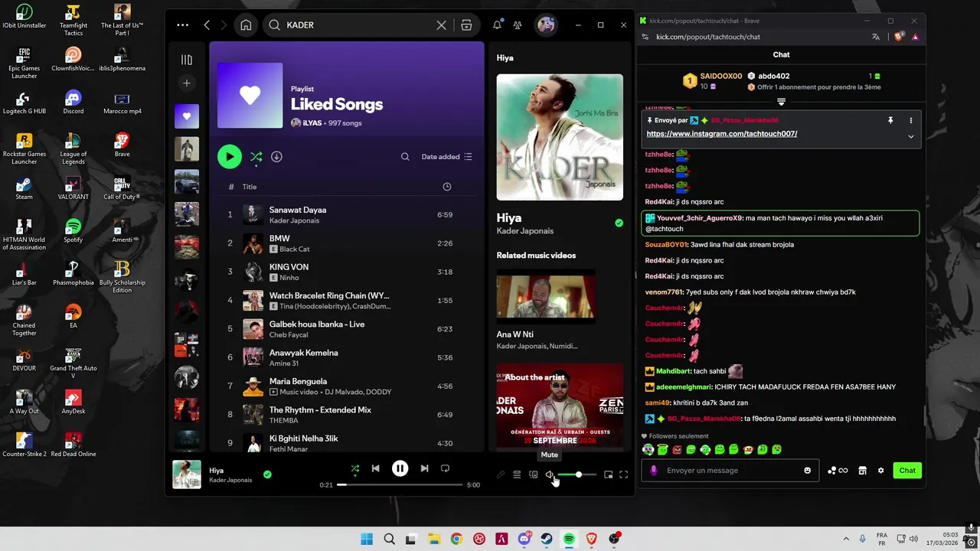This screenshot has height=551, width=980.
Task: Show hidden system tray icons chevron
Action: (846, 540)
